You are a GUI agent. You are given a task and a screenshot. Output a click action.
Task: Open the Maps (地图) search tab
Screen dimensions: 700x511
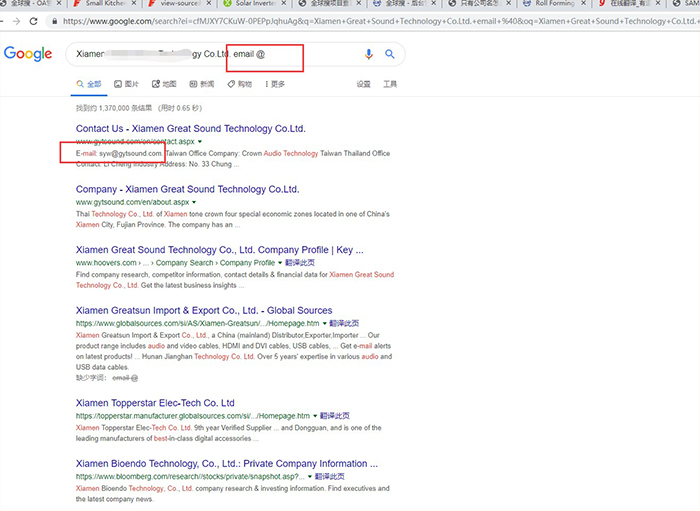[x=164, y=84]
